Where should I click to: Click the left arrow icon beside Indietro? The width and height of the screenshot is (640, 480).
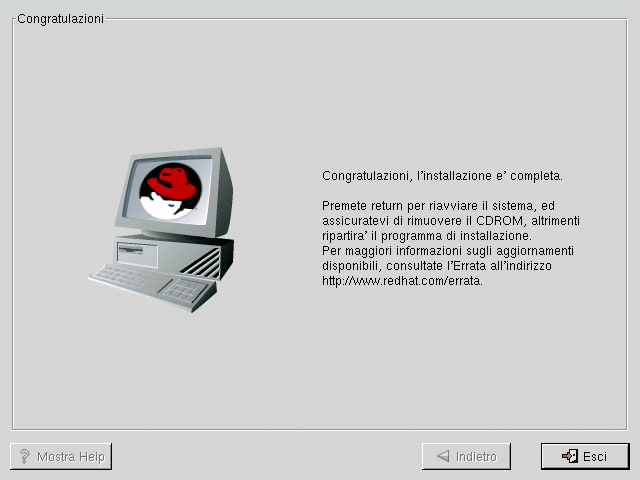click(442, 456)
